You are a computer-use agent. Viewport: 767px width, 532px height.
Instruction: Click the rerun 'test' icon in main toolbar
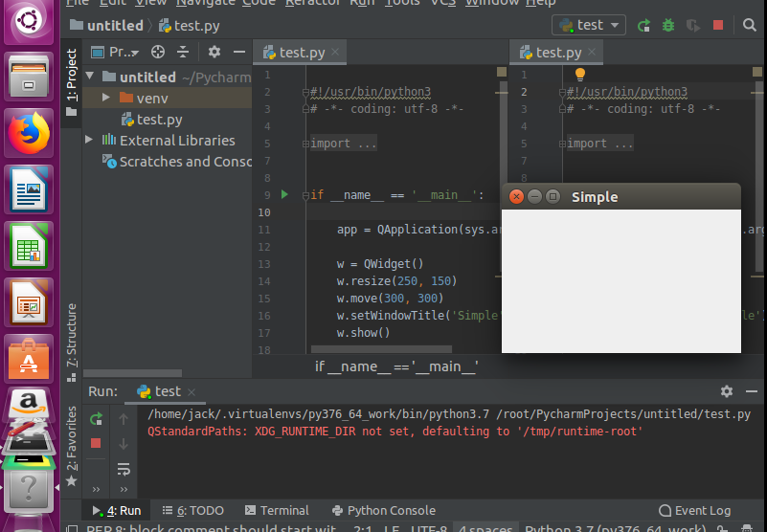tap(643, 26)
